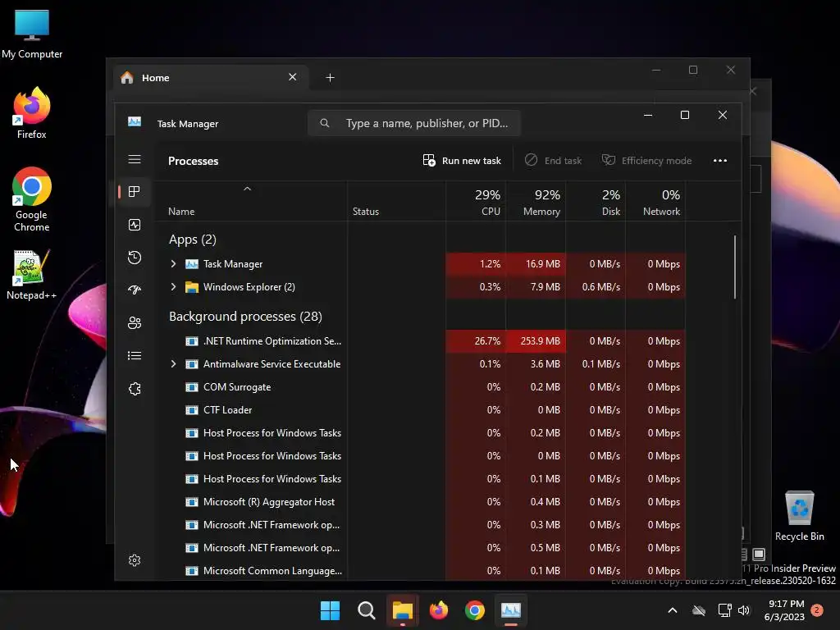The width and height of the screenshot is (840, 630).
Task: Focus the name, publisher, or PID search box
Action: click(414, 123)
